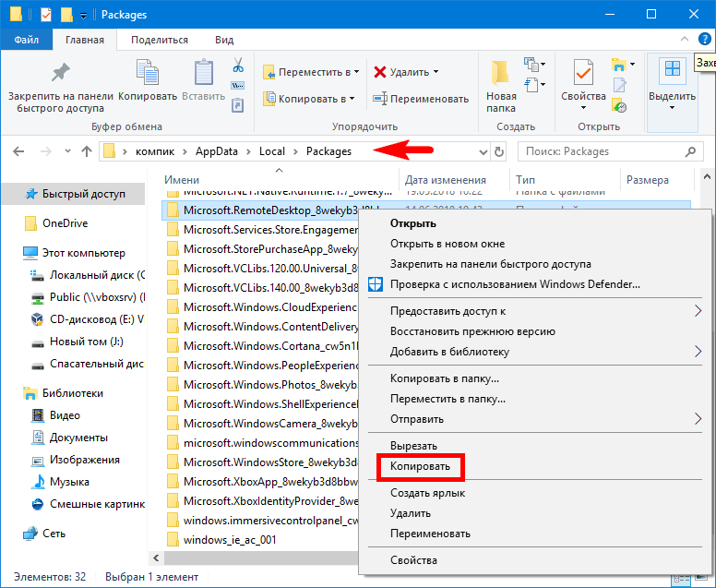This screenshot has height=588, width=716.
Task: Sort by the Тип column header
Action: pos(525,180)
